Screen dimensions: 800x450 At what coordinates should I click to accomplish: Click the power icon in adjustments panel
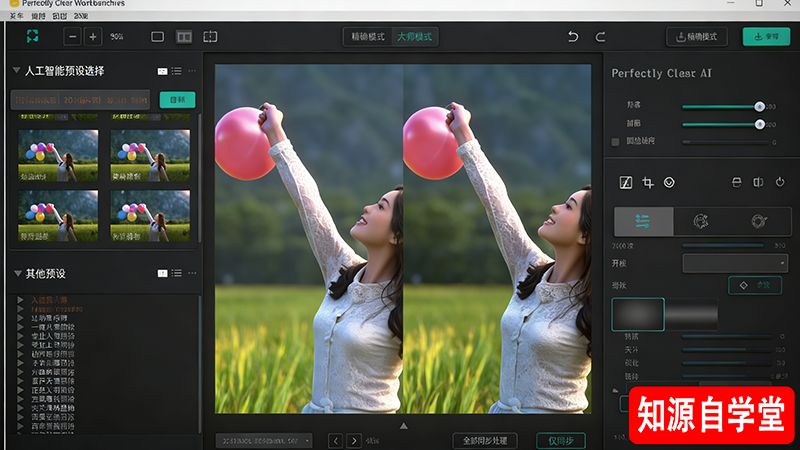[780, 182]
